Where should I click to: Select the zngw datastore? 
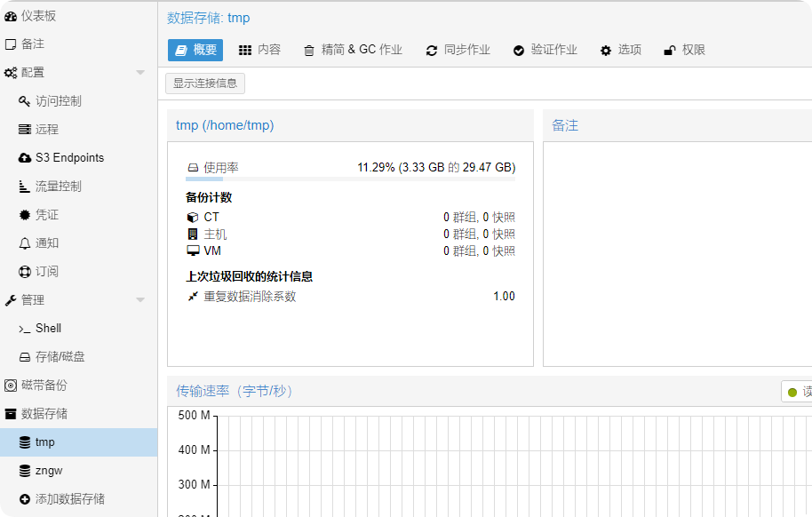[49, 471]
